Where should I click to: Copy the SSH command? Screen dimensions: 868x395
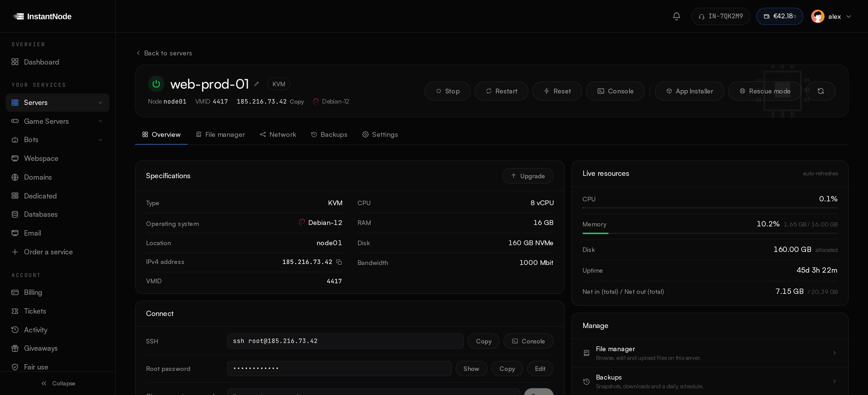tap(483, 341)
